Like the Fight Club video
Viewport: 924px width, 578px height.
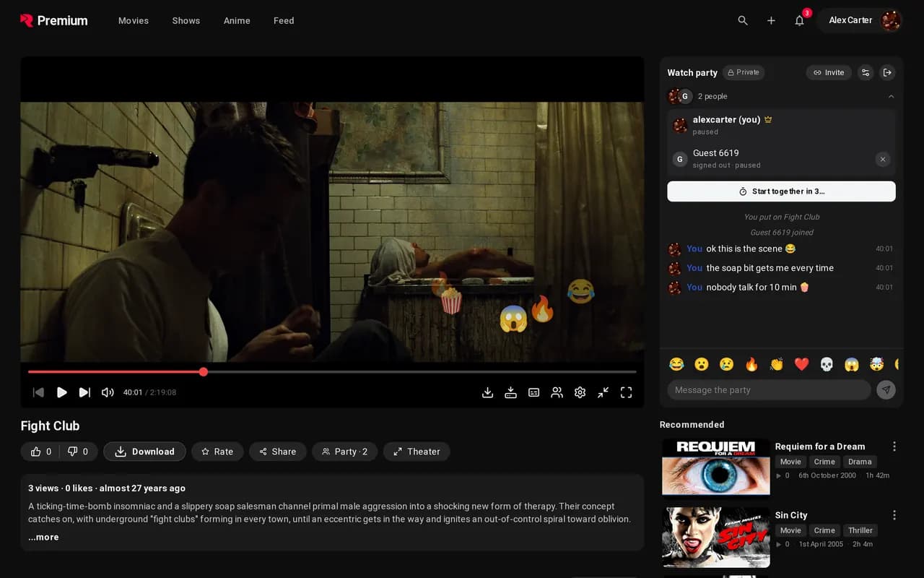(x=40, y=452)
